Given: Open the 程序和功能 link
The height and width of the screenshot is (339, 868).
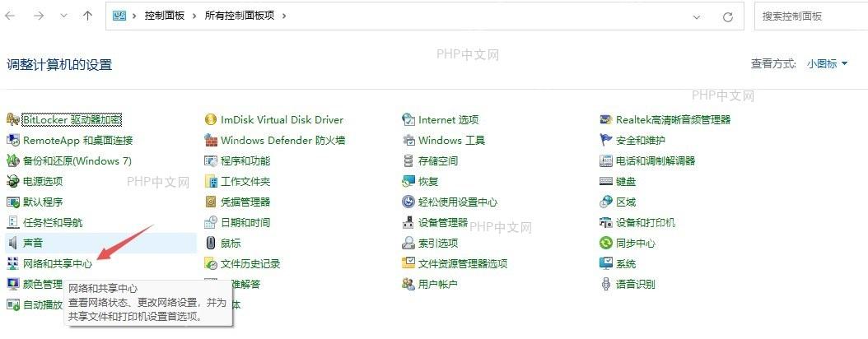Looking at the screenshot, I should pos(245,161).
